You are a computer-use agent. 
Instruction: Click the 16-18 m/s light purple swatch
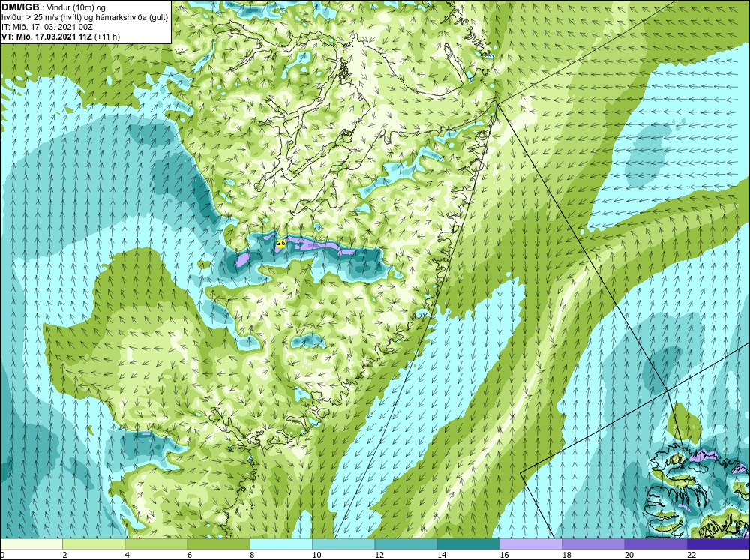click(x=531, y=544)
